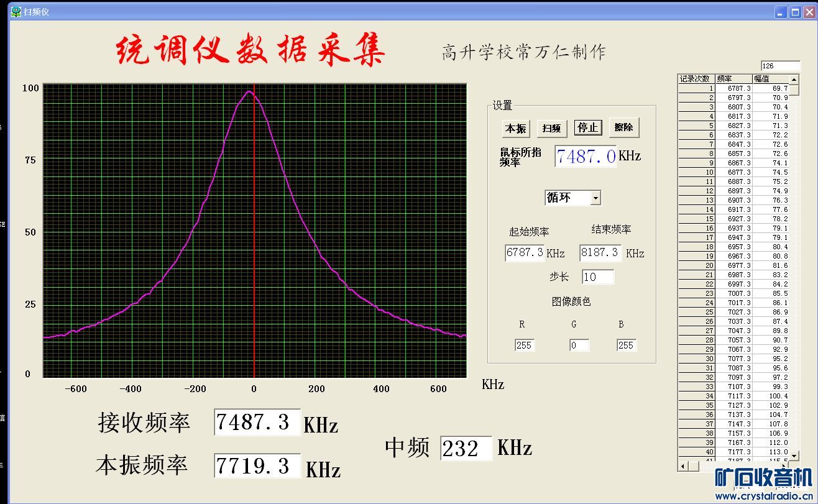
Task: Clear the plot with 擦除 button
Action: point(624,127)
